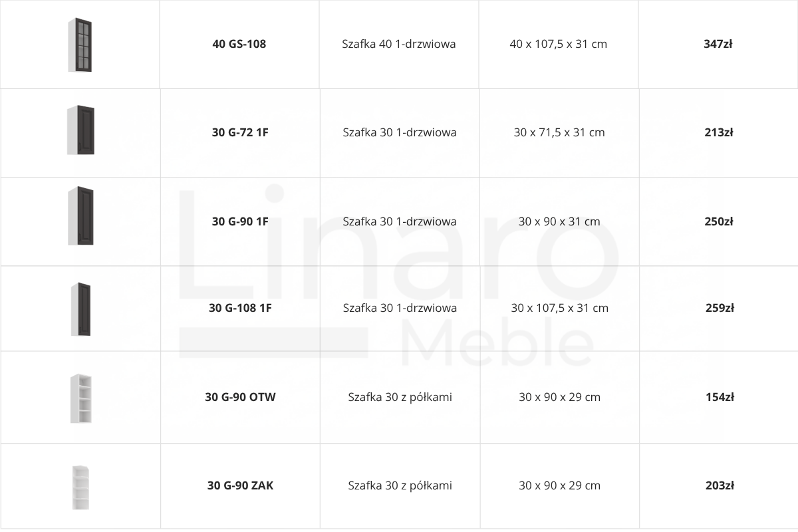The image size is (798, 532).
Task: Click the 347zł price cell
Action: coord(718,45)
